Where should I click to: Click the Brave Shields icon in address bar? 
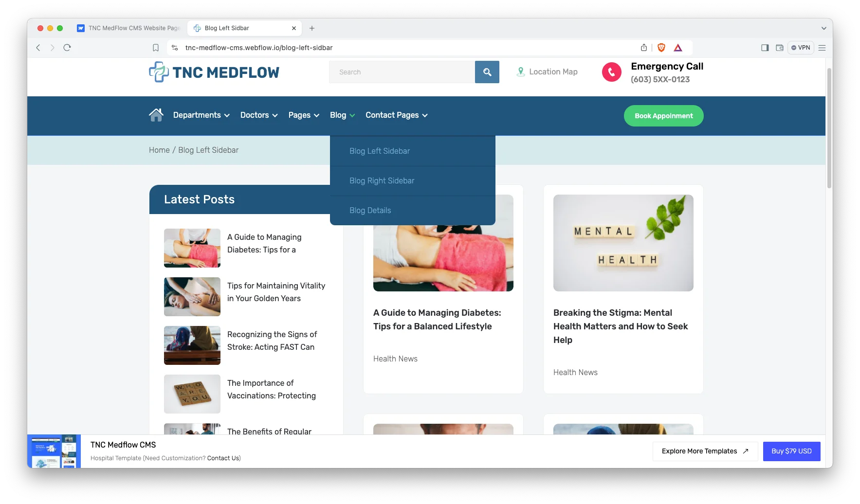tap(661, 47)
